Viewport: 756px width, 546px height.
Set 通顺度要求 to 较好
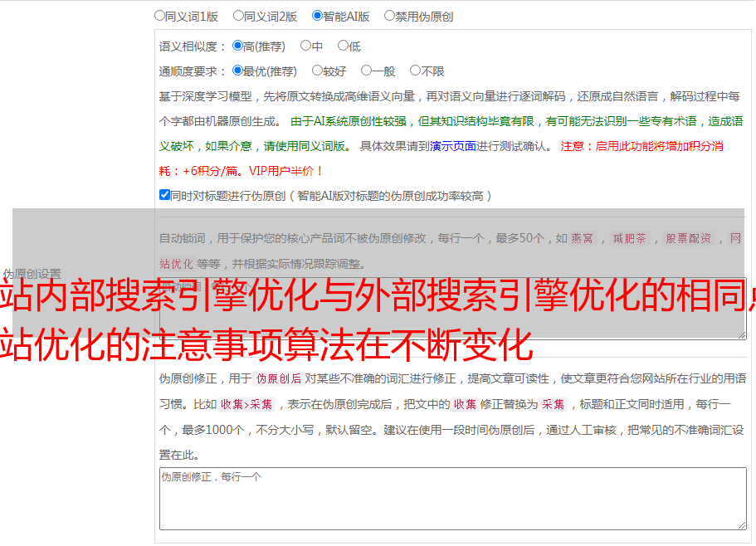317,71
